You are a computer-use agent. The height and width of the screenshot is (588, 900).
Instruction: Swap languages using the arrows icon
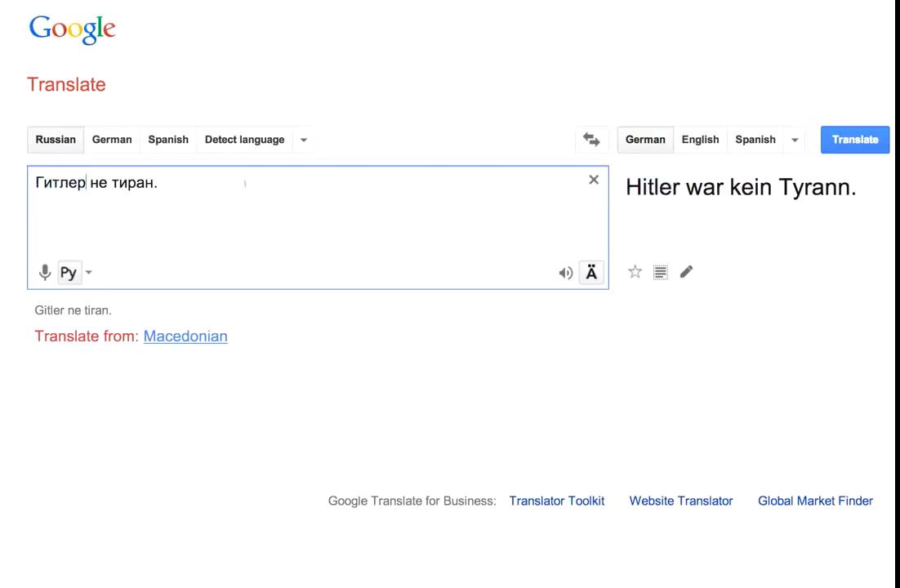tap(591, 140)
